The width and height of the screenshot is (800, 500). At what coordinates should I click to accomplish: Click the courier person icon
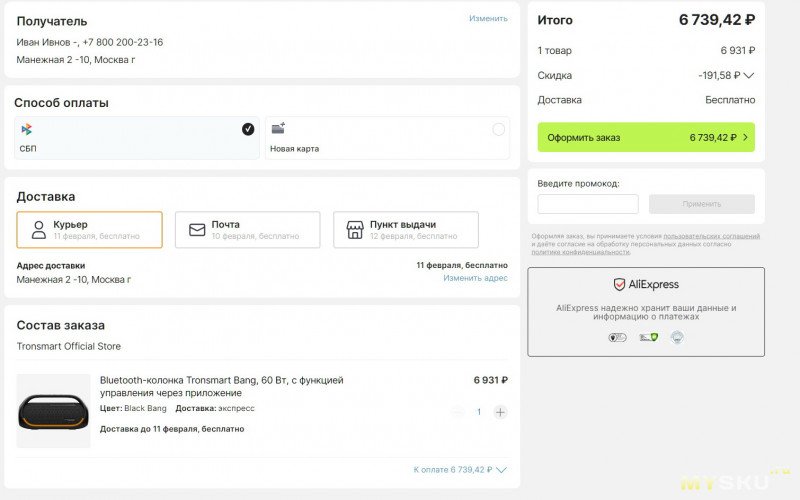tap(39, 230)
